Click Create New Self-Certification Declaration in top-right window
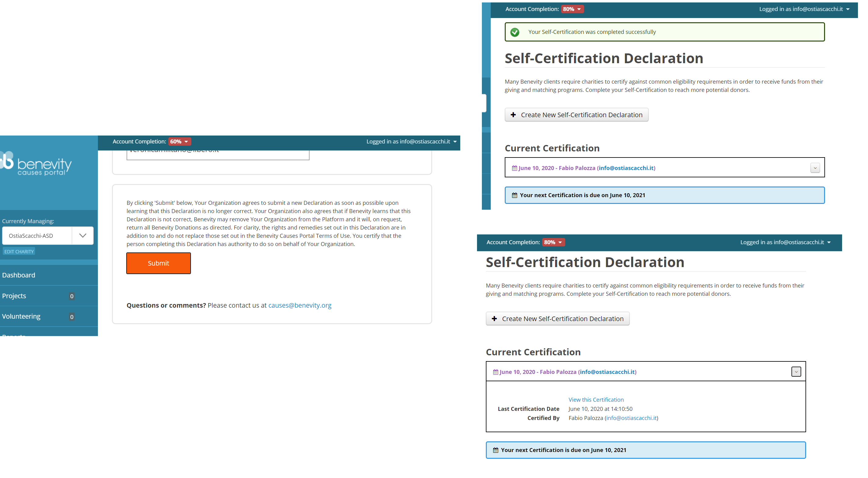 576,115
